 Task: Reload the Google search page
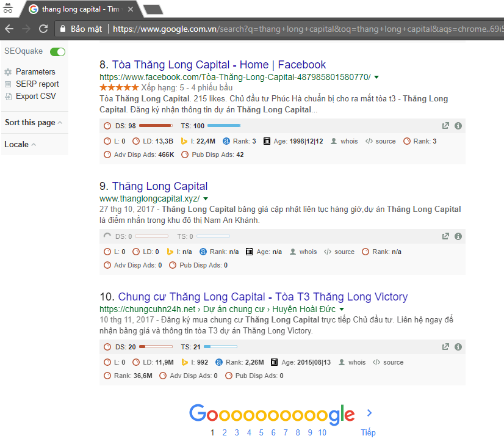[43, 29]
